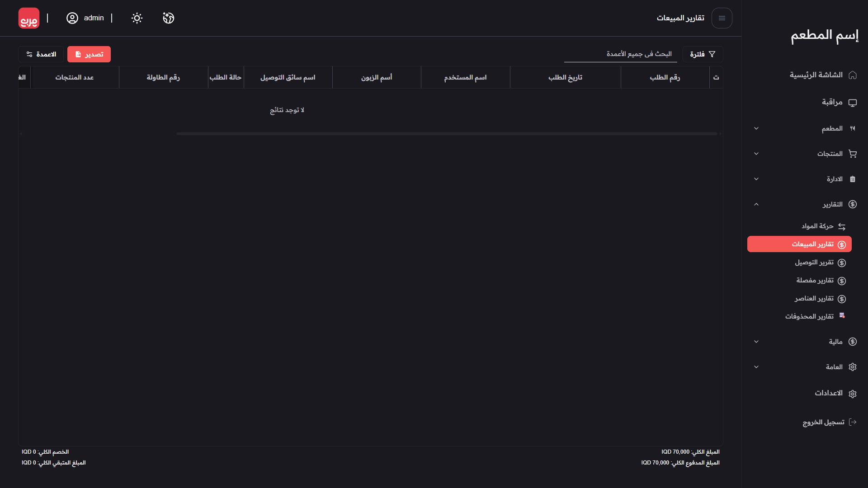The height and width of the screenshot is (488, 868).
Task: Open the الاعمدة columns selector
Action: 41,54
